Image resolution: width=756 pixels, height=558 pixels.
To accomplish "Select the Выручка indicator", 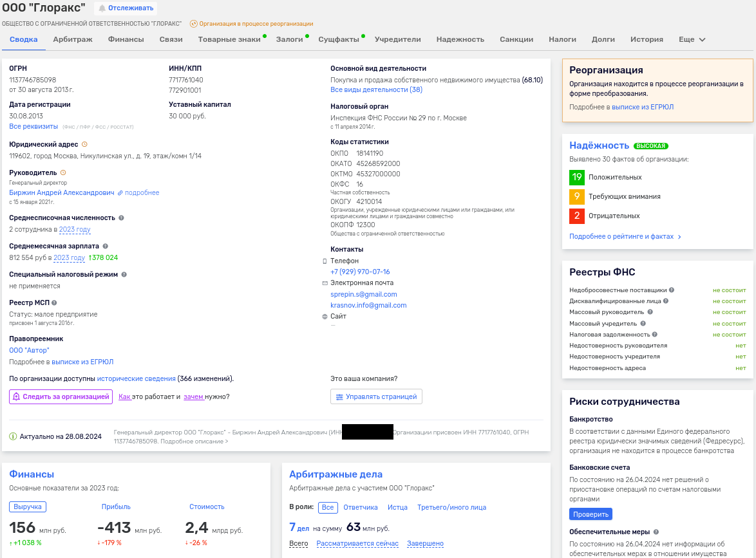I will 28,507.
